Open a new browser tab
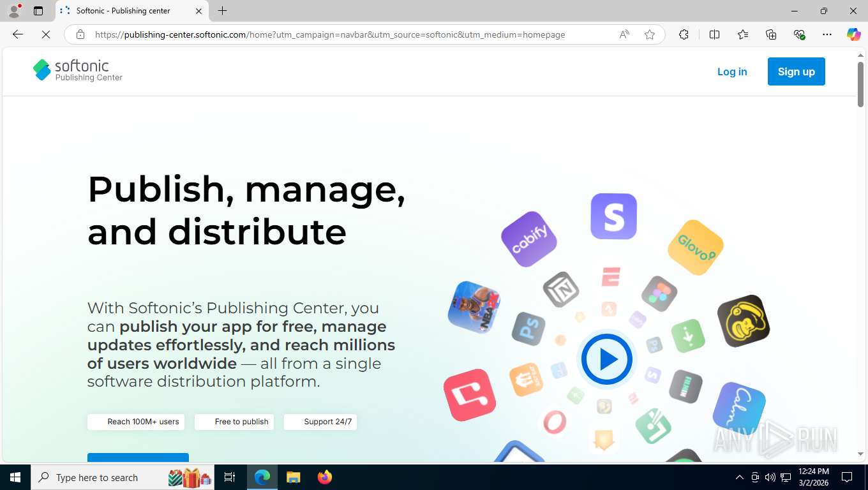The width and height of the screenshot is (868, 490). tap(222, 11)
